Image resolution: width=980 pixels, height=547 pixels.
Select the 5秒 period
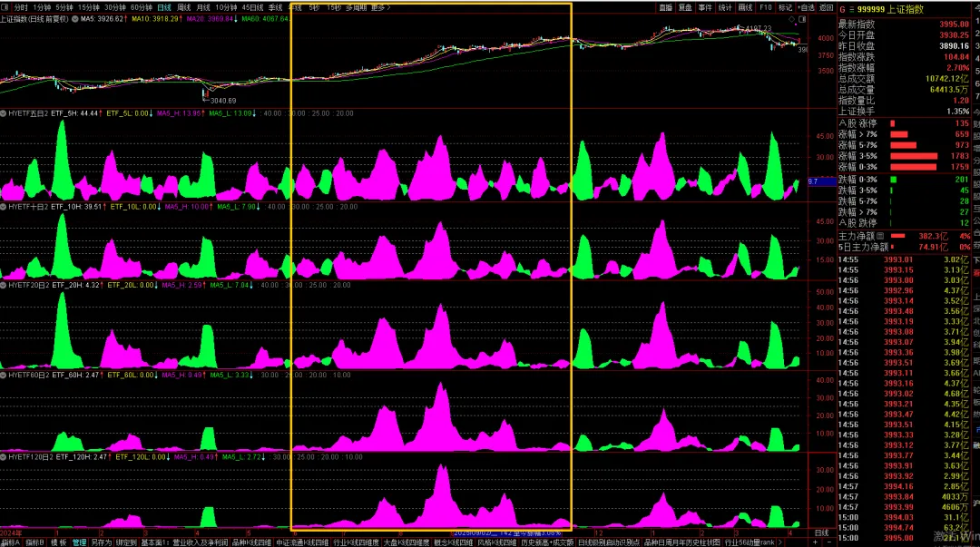point(314,7)
